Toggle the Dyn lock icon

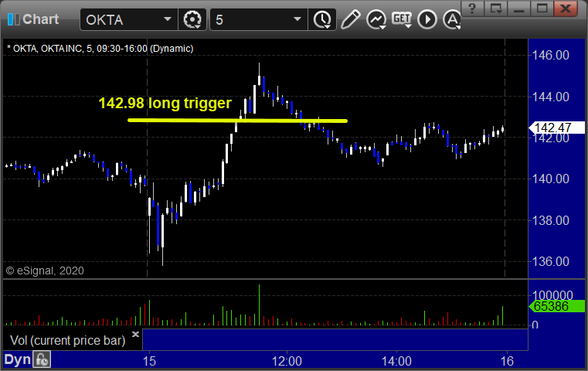point(42,359)
